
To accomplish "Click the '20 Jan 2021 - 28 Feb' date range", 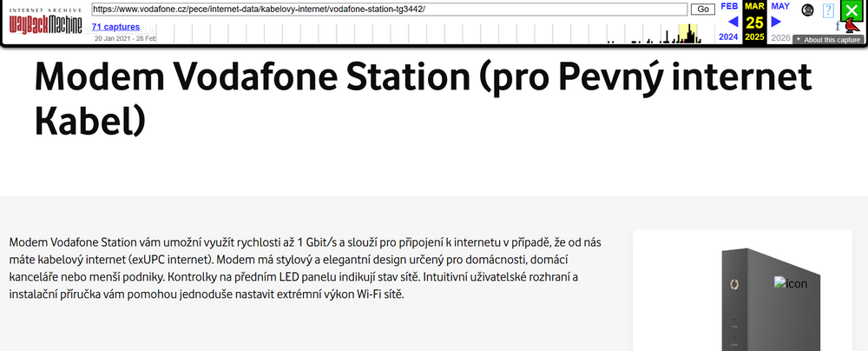I will click(x=125, y=39).
